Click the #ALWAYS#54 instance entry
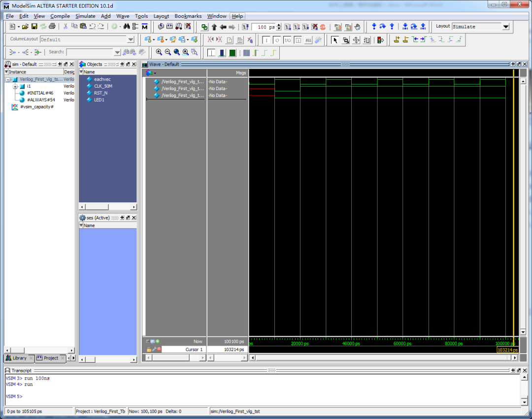Image resolution: width=532 pixels, height=419 pixels. [x=40, y=100]
